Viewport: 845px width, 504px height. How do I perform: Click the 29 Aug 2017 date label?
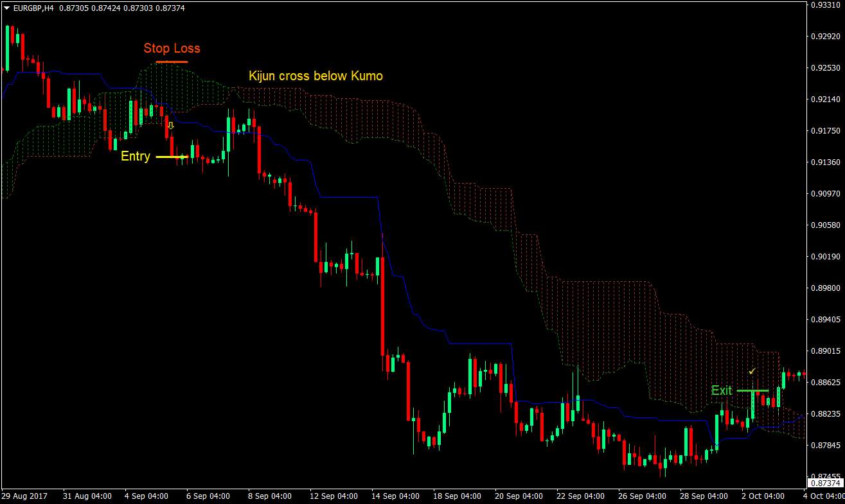coord(24,496)
